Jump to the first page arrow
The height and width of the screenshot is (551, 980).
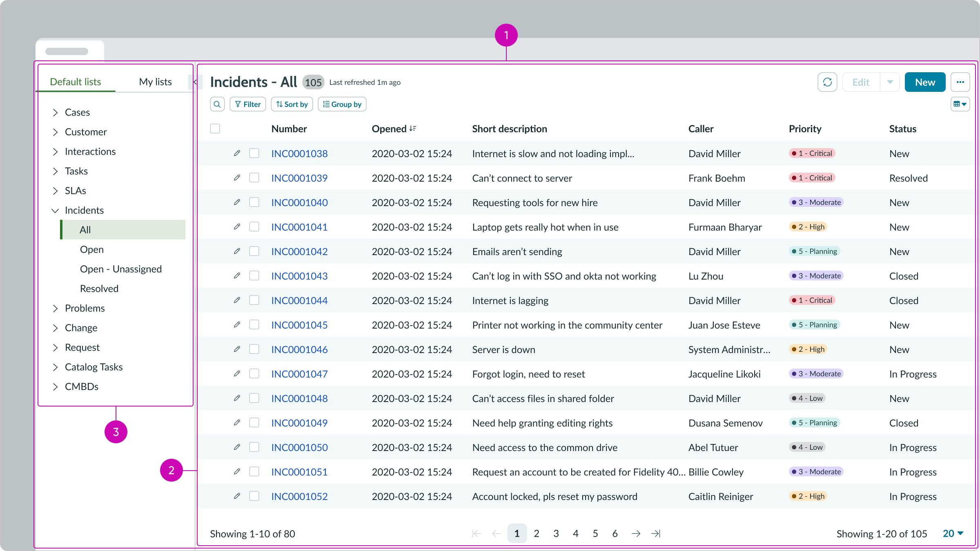click(477, 533)
